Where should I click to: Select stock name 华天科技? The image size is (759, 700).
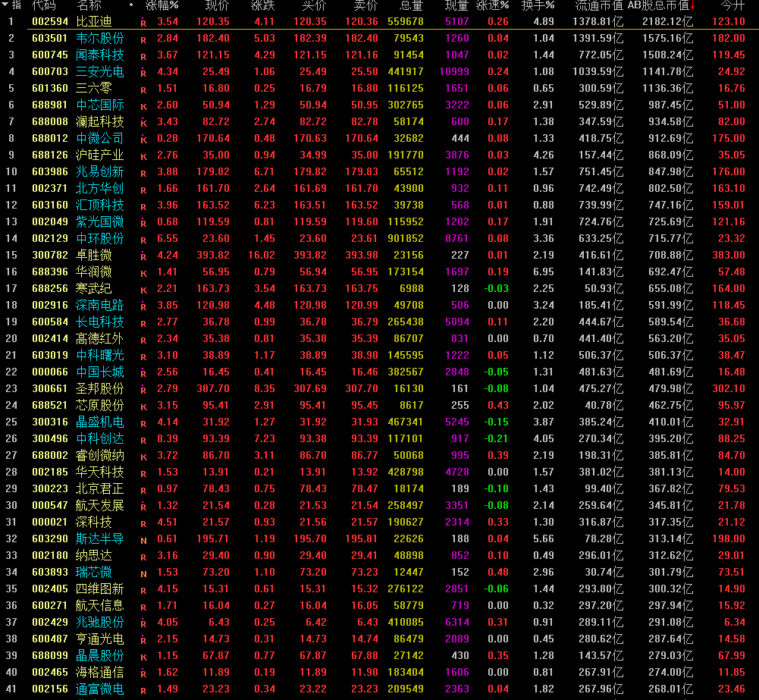pos(100,472)
